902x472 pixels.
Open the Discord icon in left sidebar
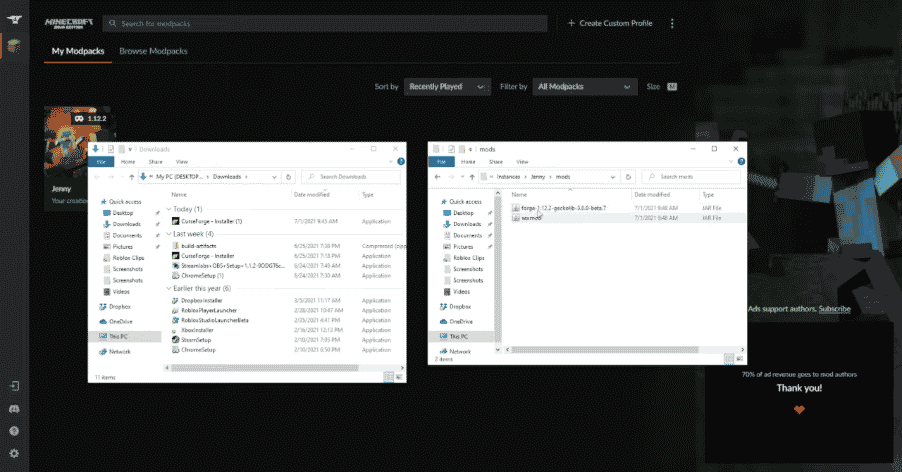pos(13,408)
